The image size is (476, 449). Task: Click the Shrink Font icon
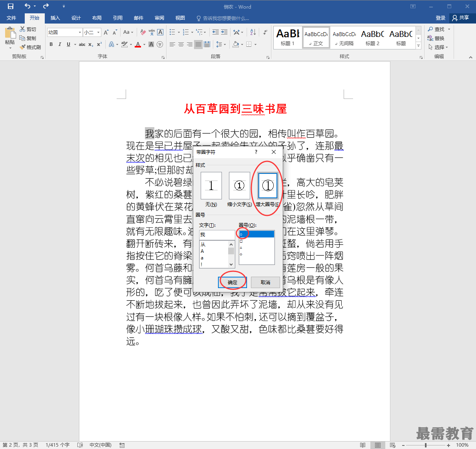click(x=115, y=32)
